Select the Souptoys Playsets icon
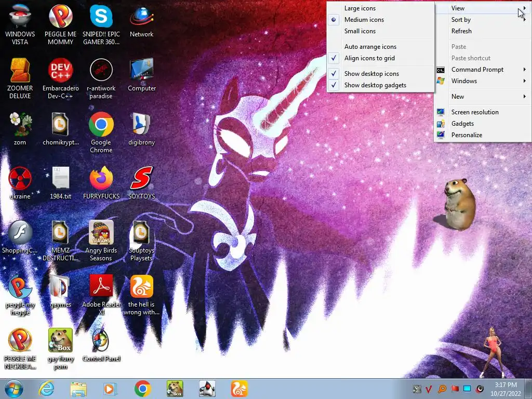The height and width of the screenshot is (399, 532). (141, 240)
